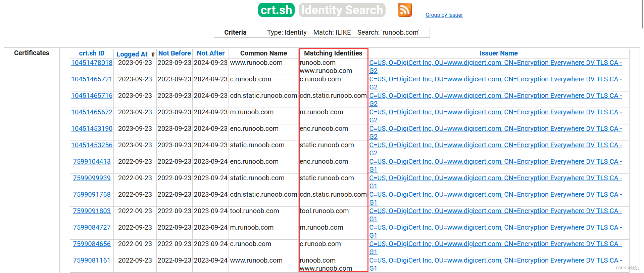Open DigiCert issuer link for certificate 10451453190
This screenshot has width=644, height=273.
tap(496, 129)
